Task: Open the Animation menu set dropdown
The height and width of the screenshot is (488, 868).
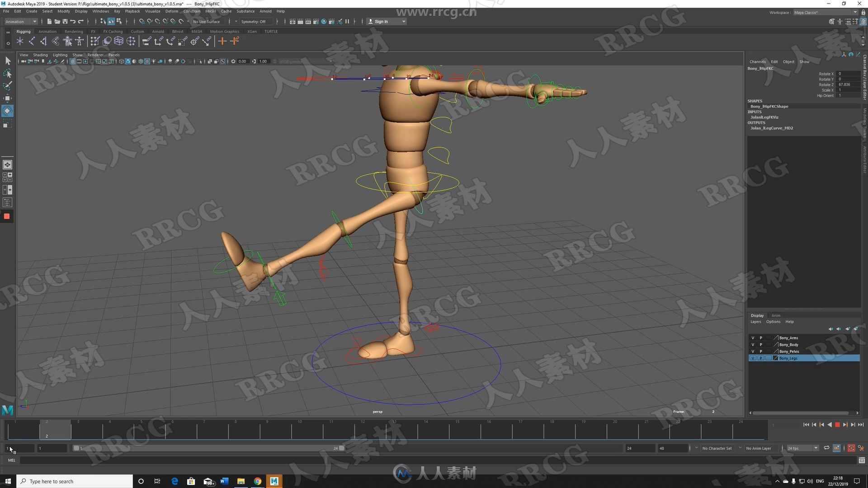Action: [x=21, y=21]
